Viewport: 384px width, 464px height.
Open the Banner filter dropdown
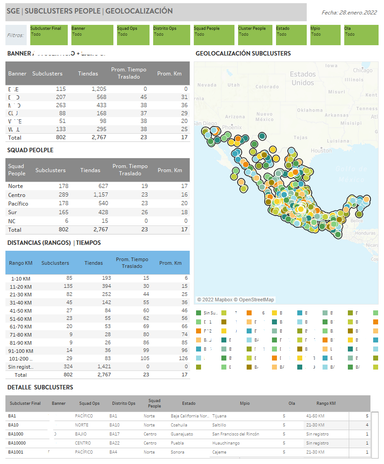(x=92, y=35)
